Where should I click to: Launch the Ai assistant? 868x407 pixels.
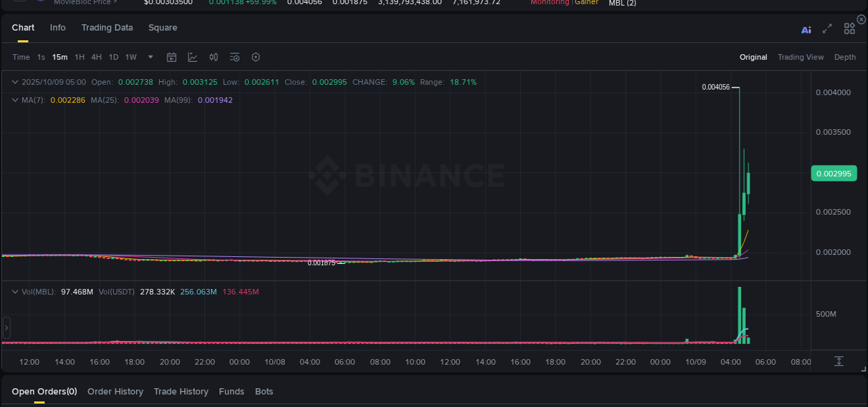[x=806, y=28]
